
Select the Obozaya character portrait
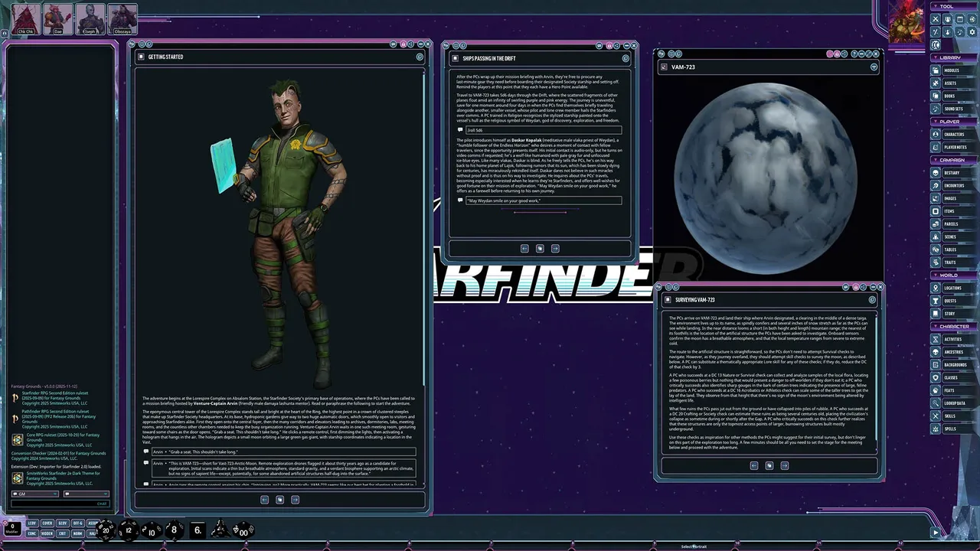click(x=122, y=18)
